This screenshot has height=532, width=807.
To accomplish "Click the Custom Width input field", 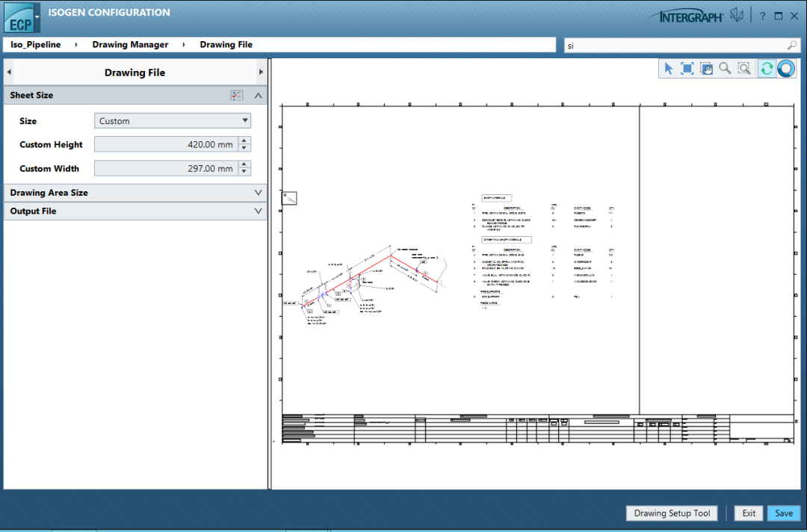I will pos(166,168).
